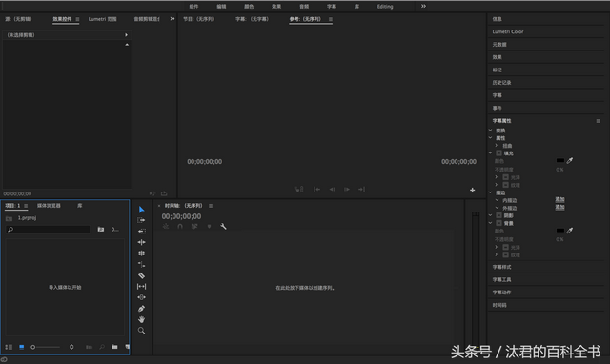Add a marker in the timeline
Screen dimensions: 610x364
[x=209, y=226]
